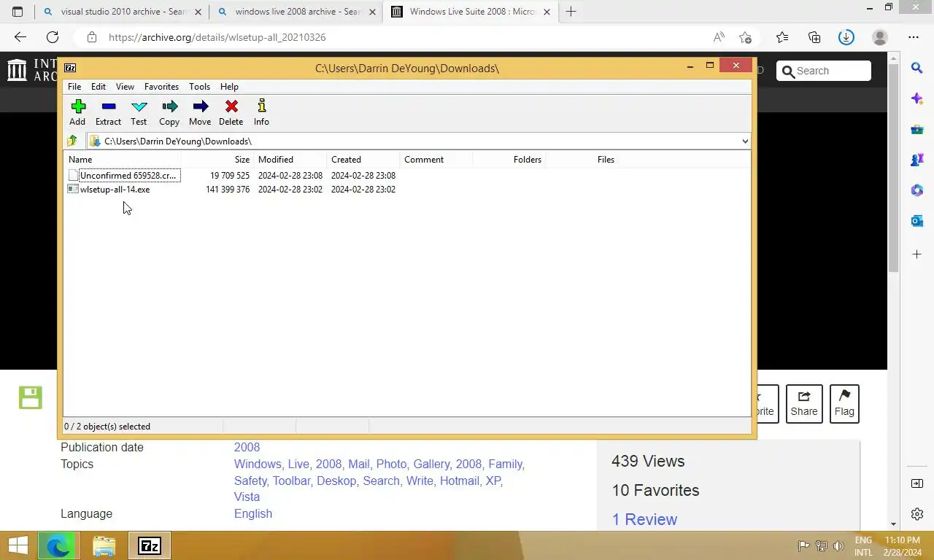The width and height of the screenshot is (934, 560).
Task: Open the Edit menu in 7-Zip
Action: (99, 87)
